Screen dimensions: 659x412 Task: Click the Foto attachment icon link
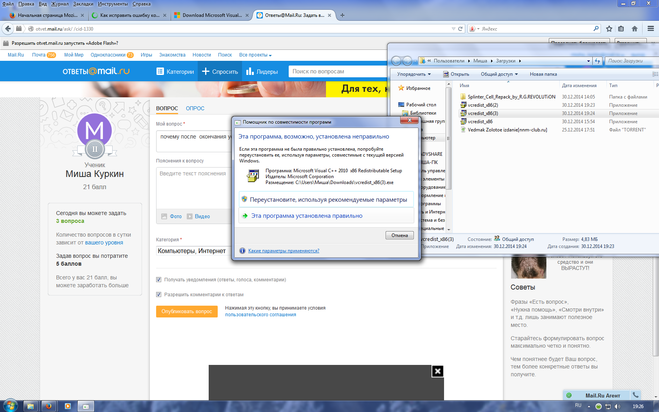pyautogui.click(x=171, y=216)
